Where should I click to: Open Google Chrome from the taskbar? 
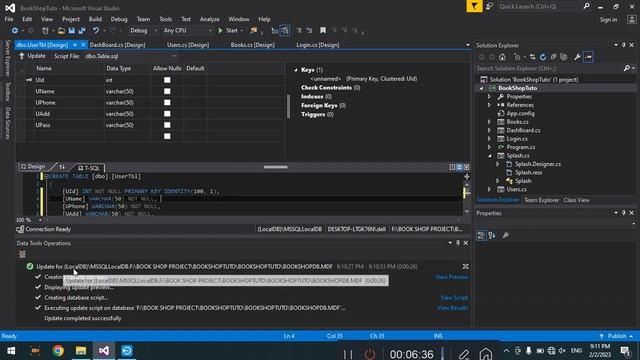(x=58, y=351)
